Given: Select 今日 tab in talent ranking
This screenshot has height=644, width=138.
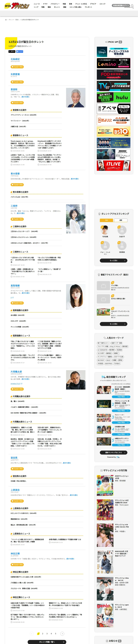Looking at the screenshot, I should tap(106, 220).
